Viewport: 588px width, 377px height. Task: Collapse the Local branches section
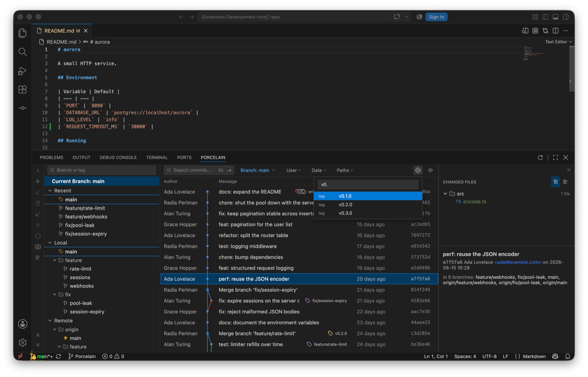[50, 243]
